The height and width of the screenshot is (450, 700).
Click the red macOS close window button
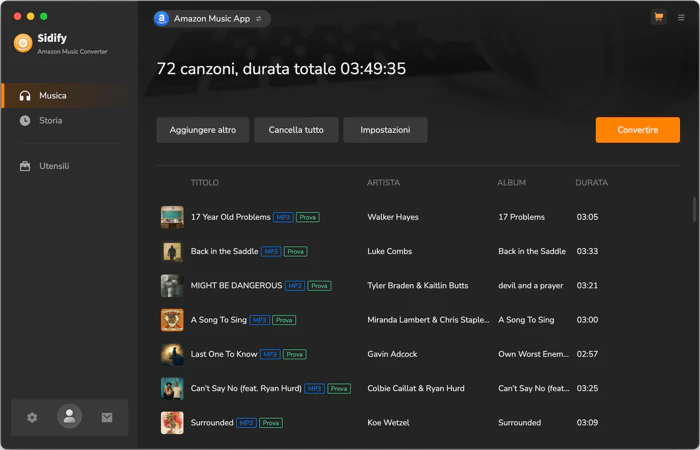click(x=17, y=17)
